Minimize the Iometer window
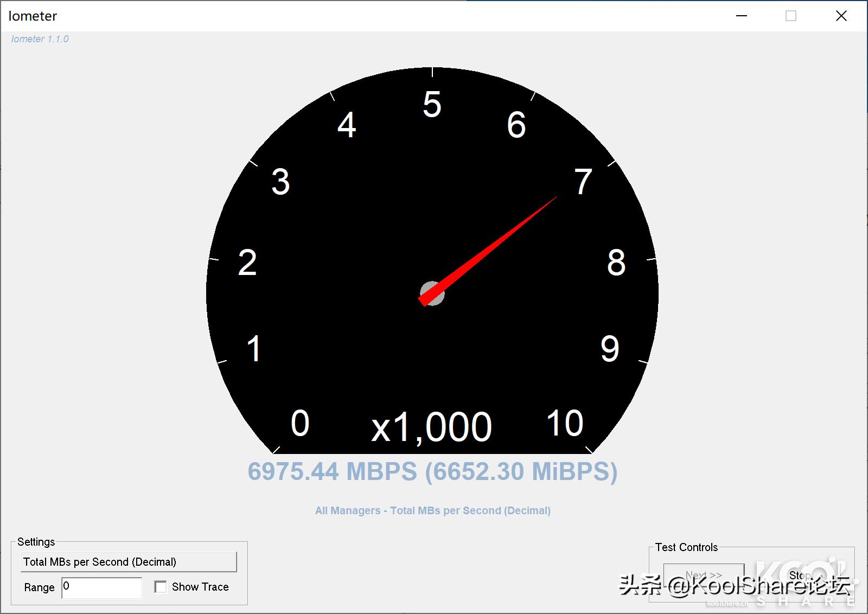The image size is (868, 614). [x=742, y=16]
